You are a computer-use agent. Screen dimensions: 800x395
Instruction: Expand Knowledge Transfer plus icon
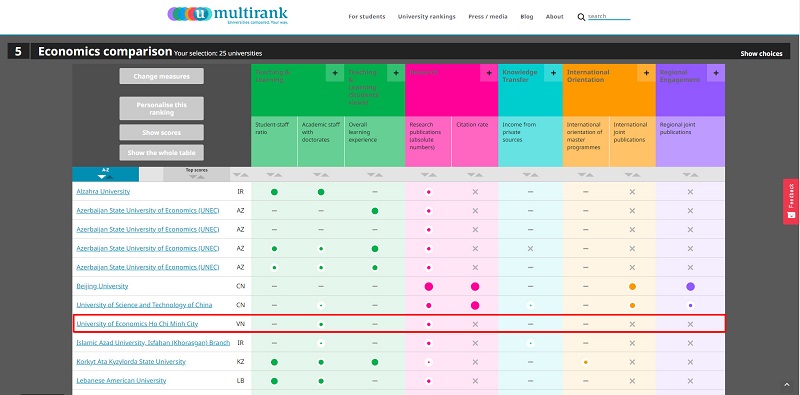(x=553, y=73)
